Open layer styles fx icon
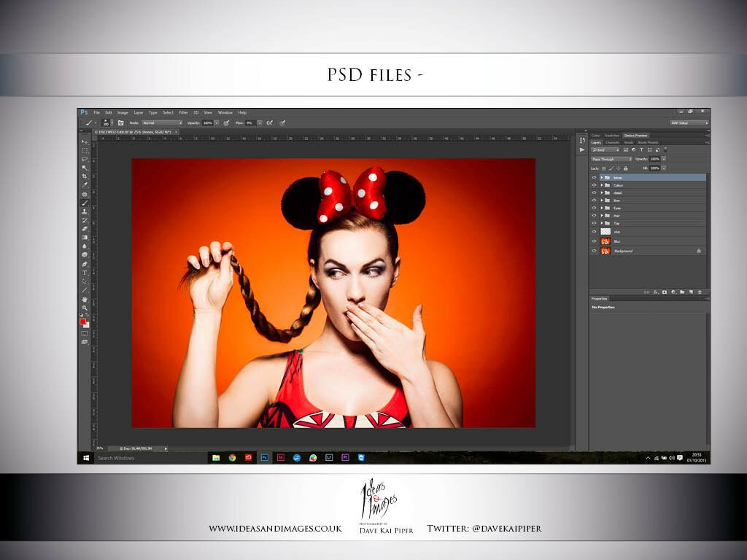747x560 pixels. pos(656,292)
